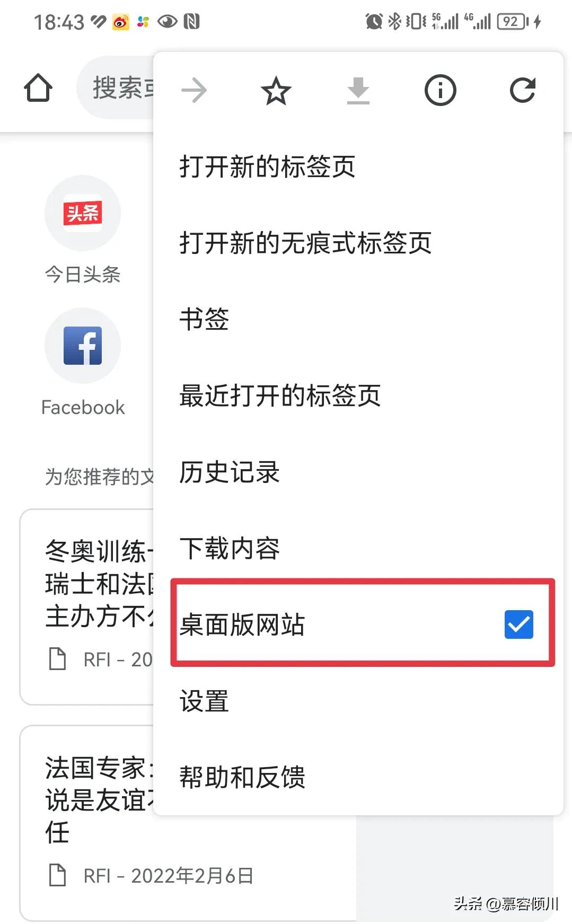572x924 pixels.
Task: Bookmark this page via the star icon
Action: (x=276, y=90)
